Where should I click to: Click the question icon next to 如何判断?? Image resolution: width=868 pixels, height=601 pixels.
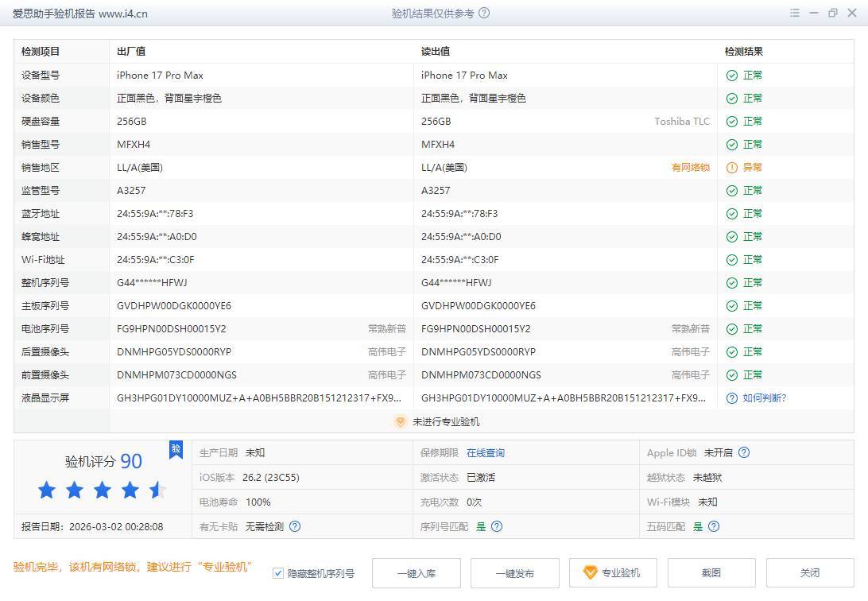pyautogui.click(x=731, y=398)
